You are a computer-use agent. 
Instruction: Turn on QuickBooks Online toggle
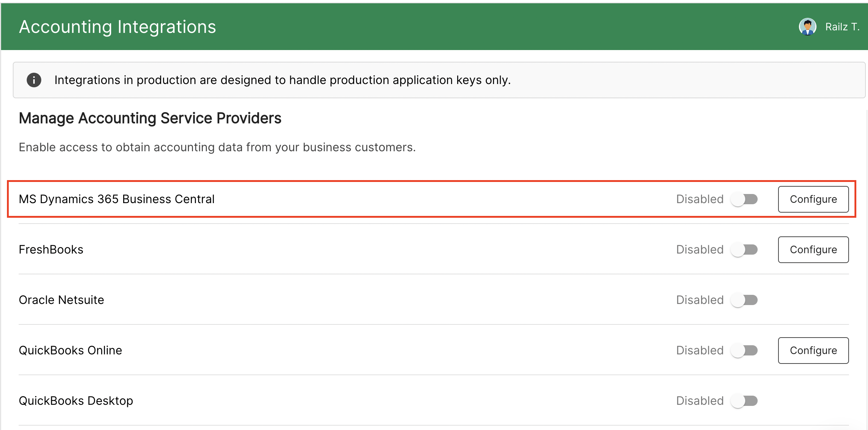(744, 350)
